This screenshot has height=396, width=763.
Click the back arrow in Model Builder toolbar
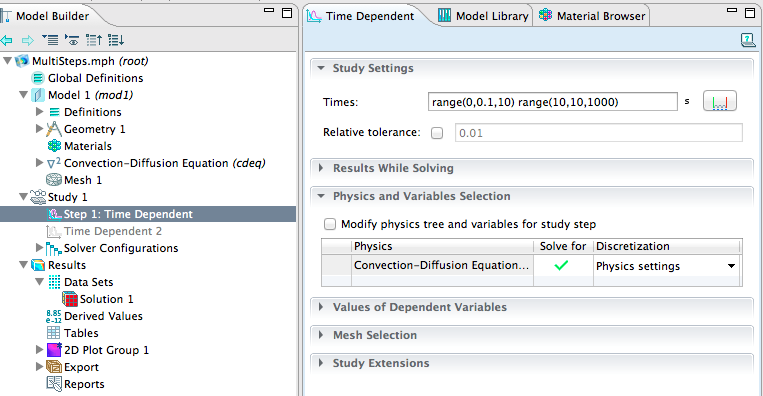point(6,40)
